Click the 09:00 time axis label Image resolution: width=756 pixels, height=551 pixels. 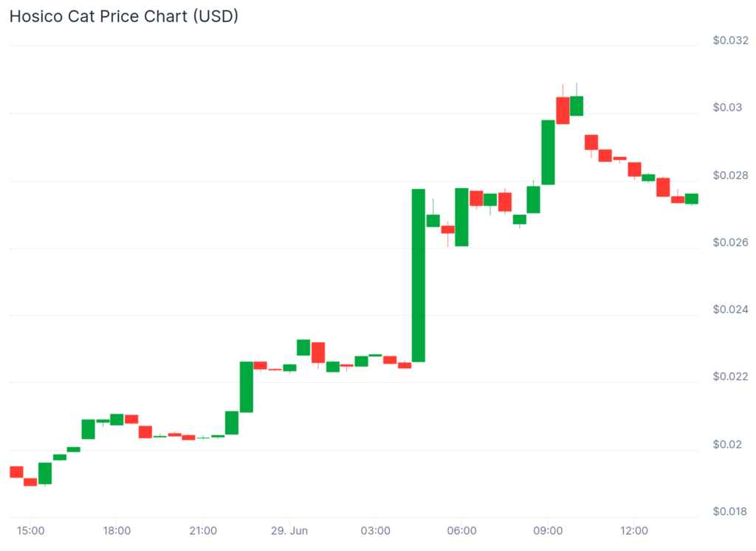point(548,530)
